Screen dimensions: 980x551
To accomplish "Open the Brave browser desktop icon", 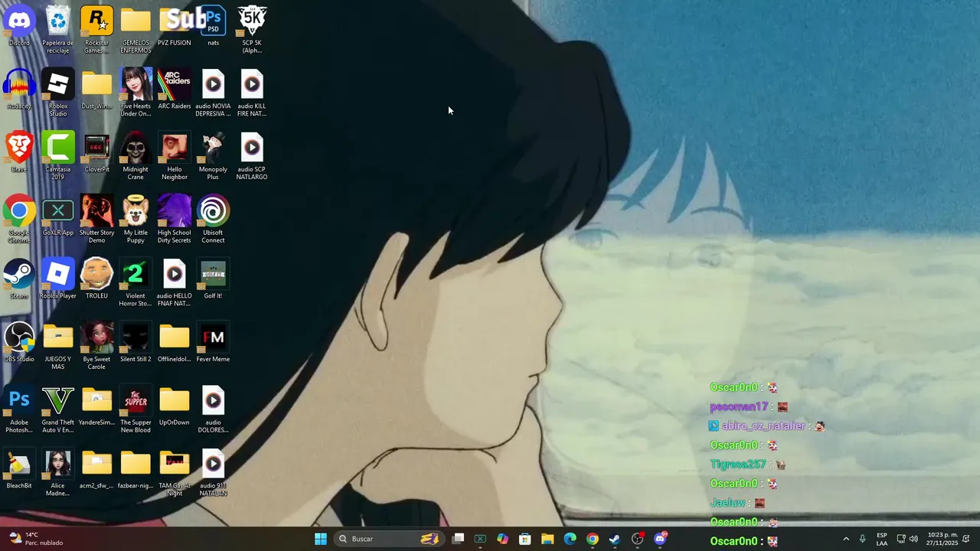I will (x=19, y=153).
